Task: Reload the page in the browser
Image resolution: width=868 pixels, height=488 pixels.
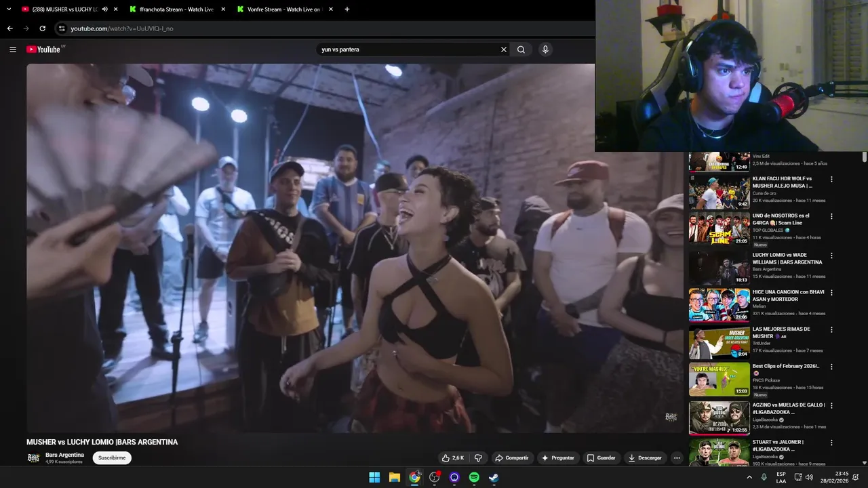Action: click(x=42, y=28)
